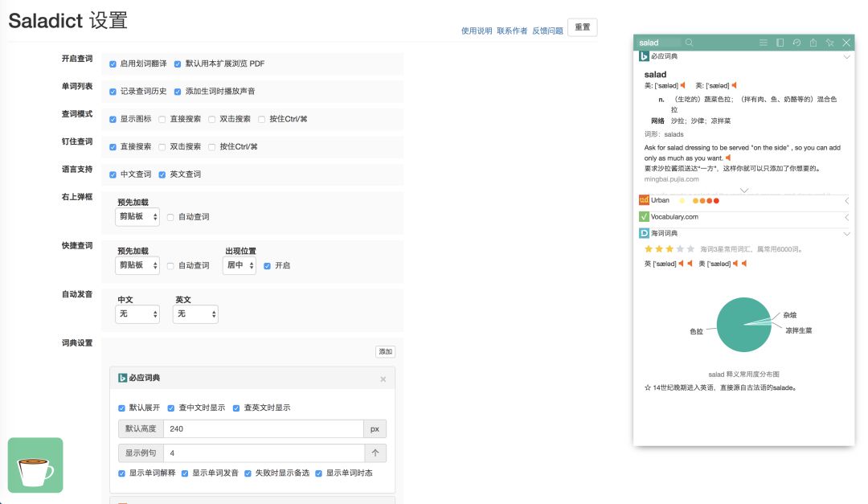Expand the Urban dictionary section chevron

(x=846, y=200)
